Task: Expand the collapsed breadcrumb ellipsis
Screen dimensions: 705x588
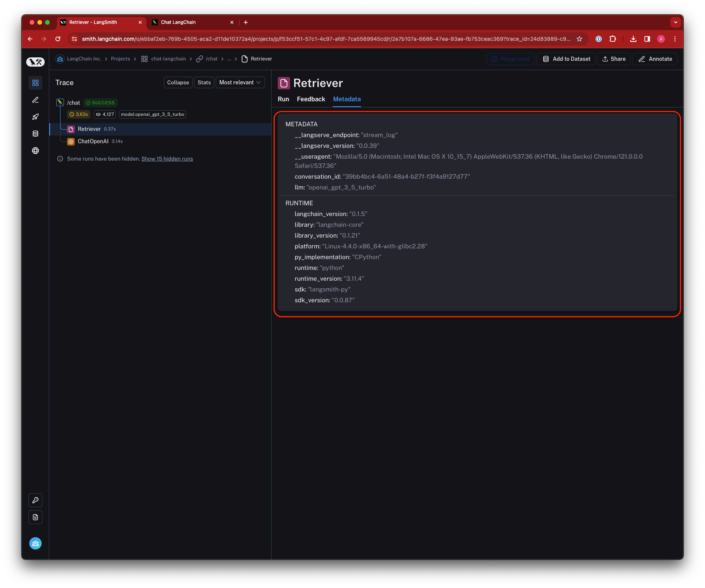Action: (229, 59)
